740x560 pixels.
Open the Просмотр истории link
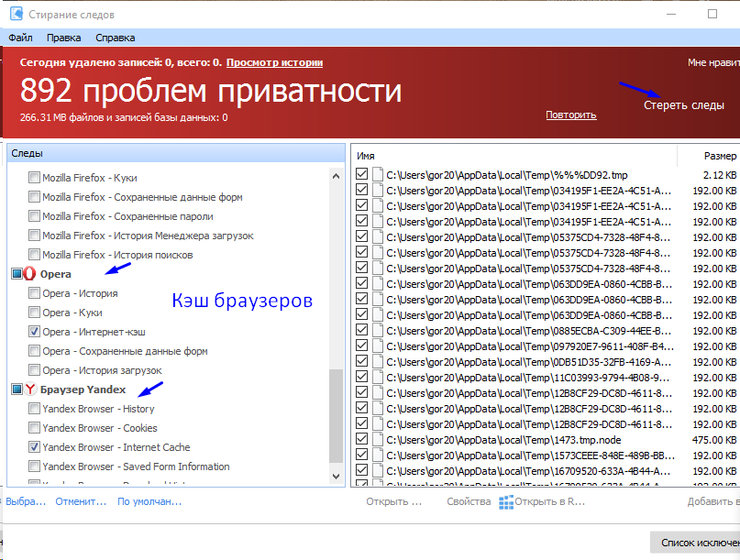tap(274, 62)
